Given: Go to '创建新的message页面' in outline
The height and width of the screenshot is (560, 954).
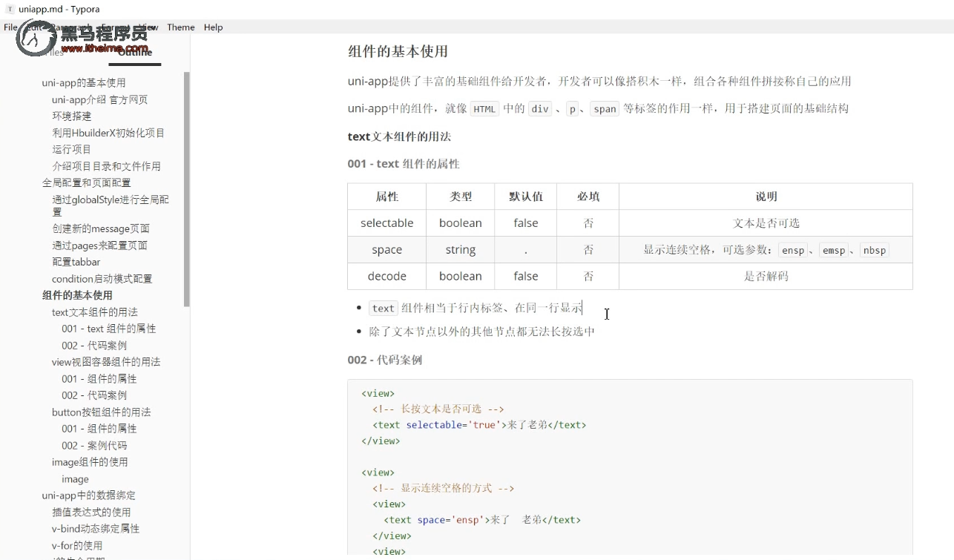Looking at the screenshot, I should 101,228.
